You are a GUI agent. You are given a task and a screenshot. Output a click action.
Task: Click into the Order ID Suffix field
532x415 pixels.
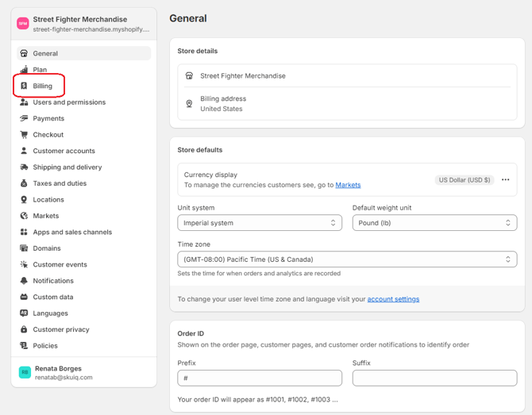434,378
